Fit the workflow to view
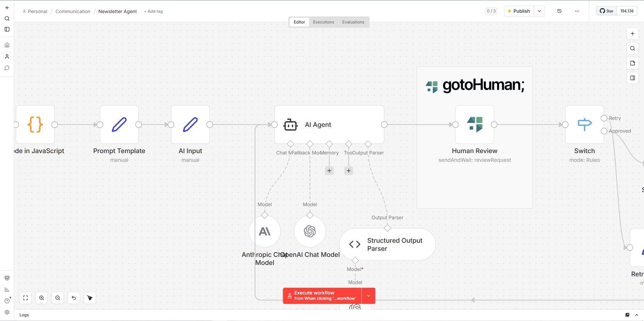This screenshot has width=644, height=321. [25, 298]
